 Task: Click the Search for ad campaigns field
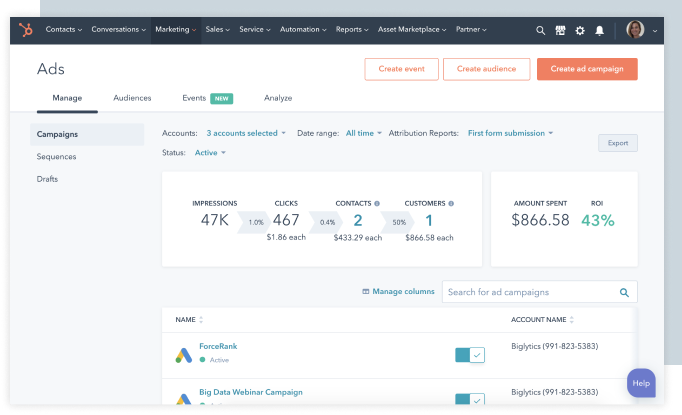point(540,292)
